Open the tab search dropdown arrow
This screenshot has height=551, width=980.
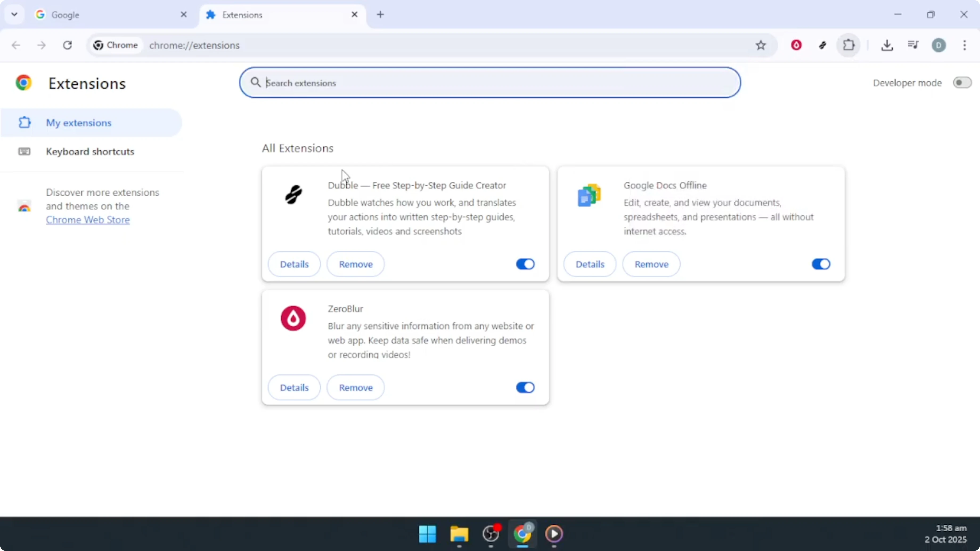click(x=14, y=14)
